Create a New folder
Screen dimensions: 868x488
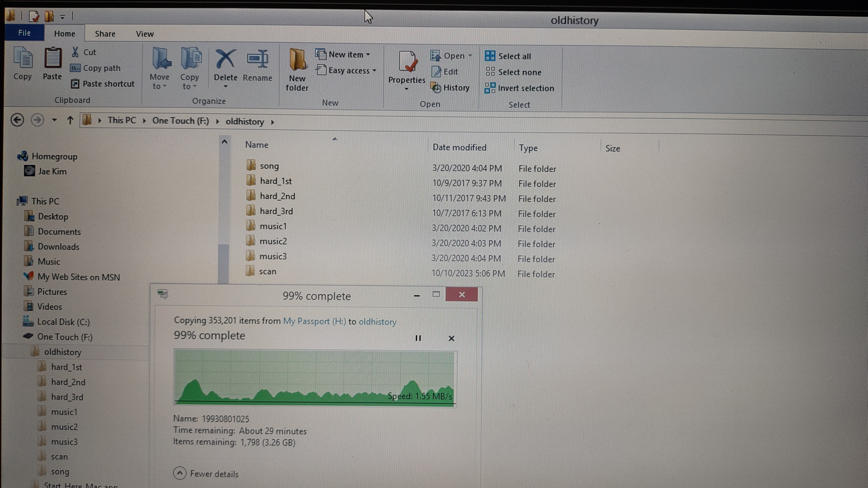click(x=297, y=70)
